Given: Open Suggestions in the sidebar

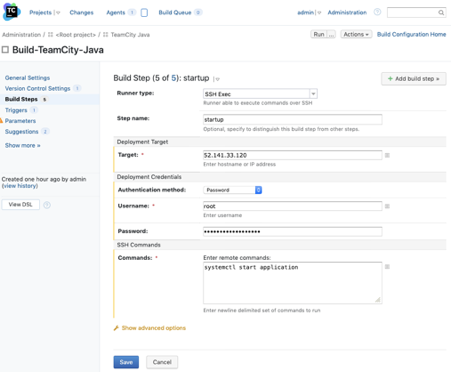Looking at the screenshot, I should tap(22, 132).
